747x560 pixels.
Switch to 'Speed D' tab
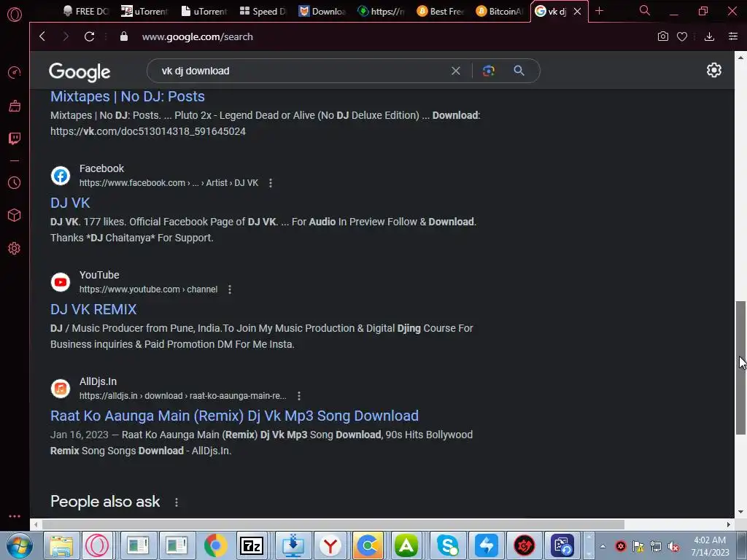point(263,11)
